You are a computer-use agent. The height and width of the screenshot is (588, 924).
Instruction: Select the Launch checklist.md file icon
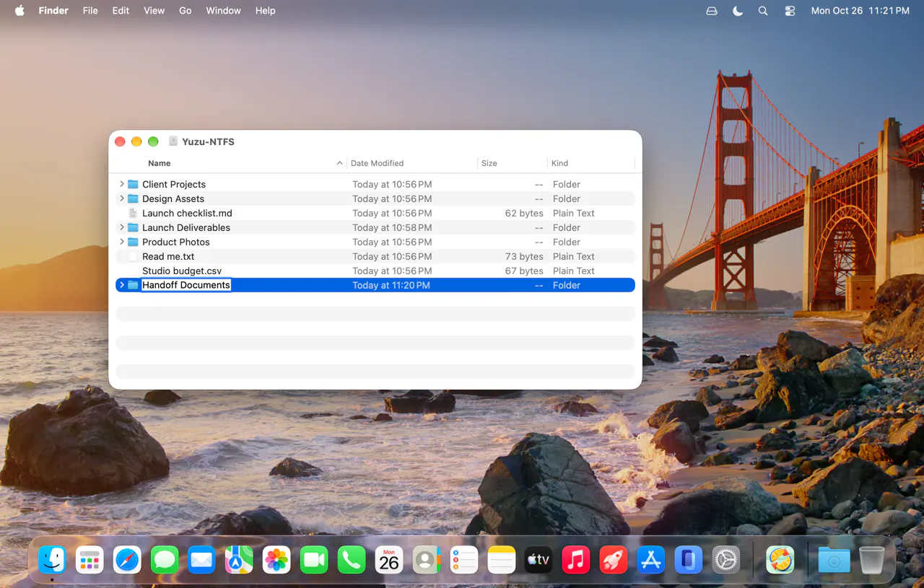coord(133,213)
